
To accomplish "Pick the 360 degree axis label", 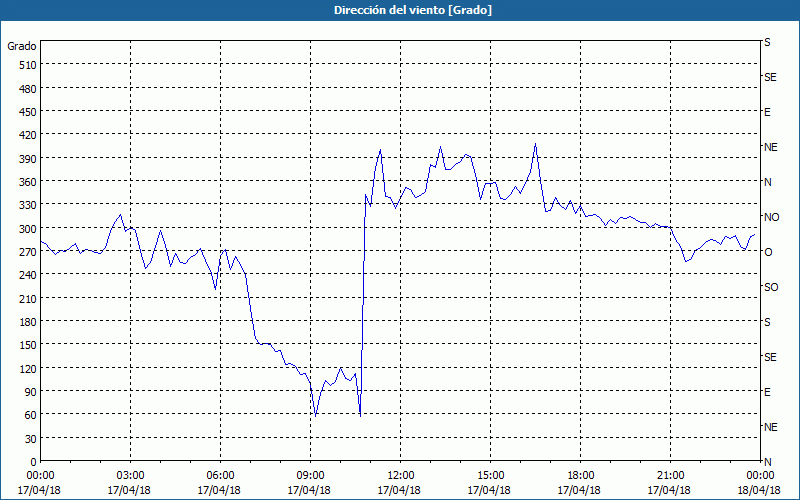I will 28,182.
